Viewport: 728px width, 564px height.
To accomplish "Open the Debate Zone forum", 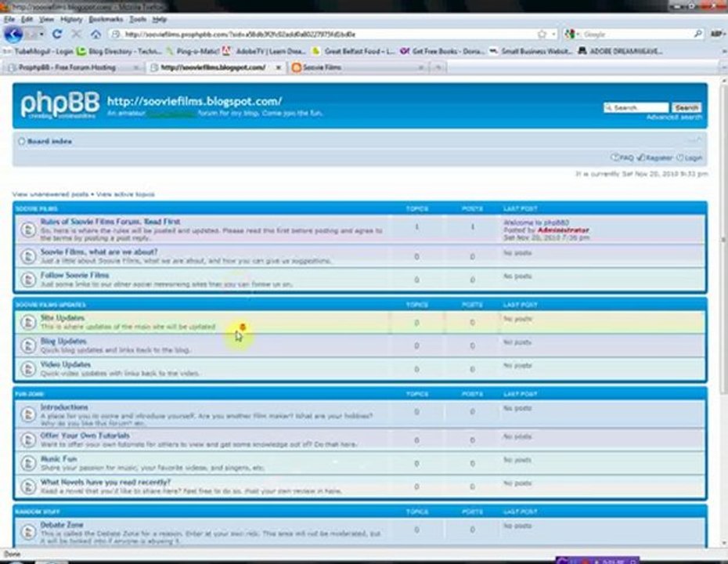I will (62, 525).
